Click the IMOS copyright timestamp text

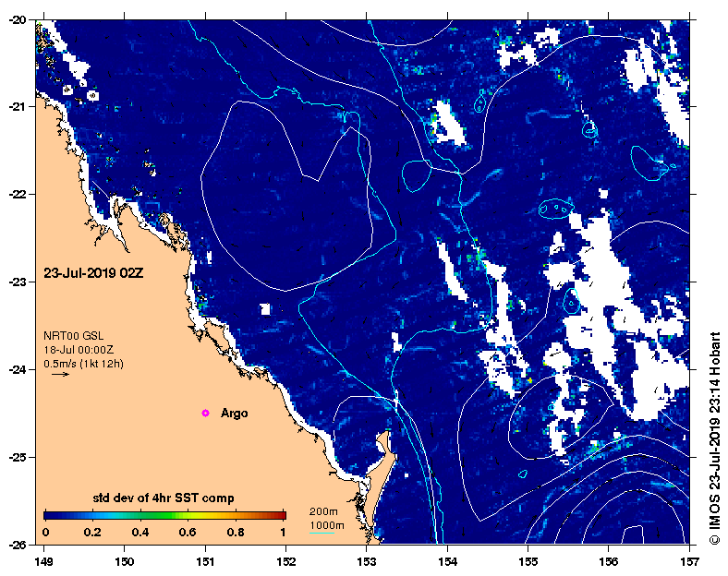714,438
